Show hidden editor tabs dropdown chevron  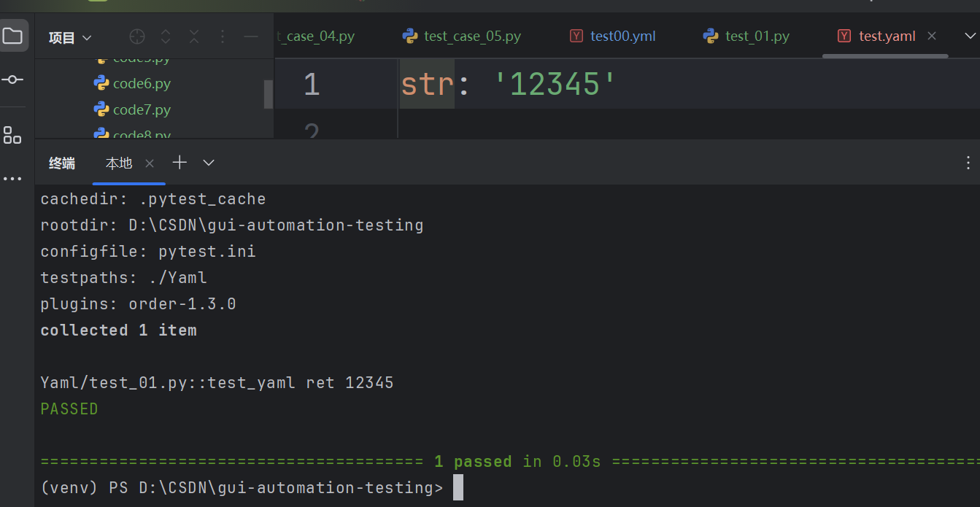(x=970, y=36)
